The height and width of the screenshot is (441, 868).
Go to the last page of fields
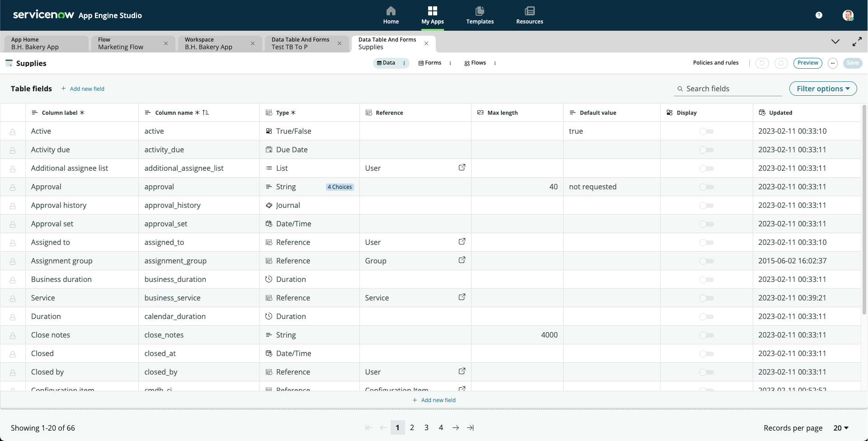(470, 428)
